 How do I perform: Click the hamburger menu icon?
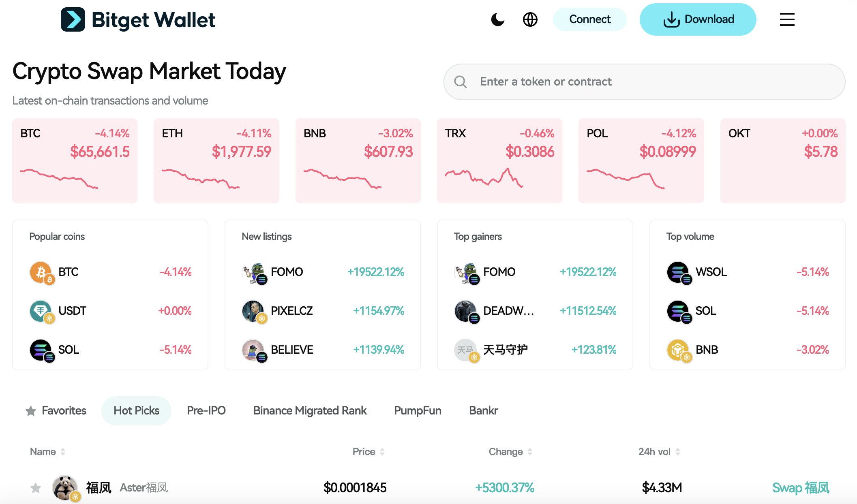(x=787, y=19)
